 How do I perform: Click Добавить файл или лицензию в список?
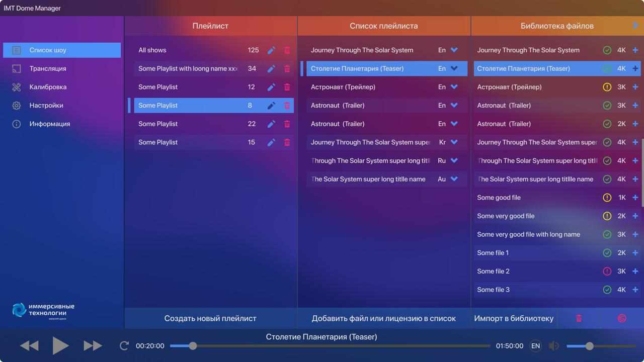coord(384,318)
